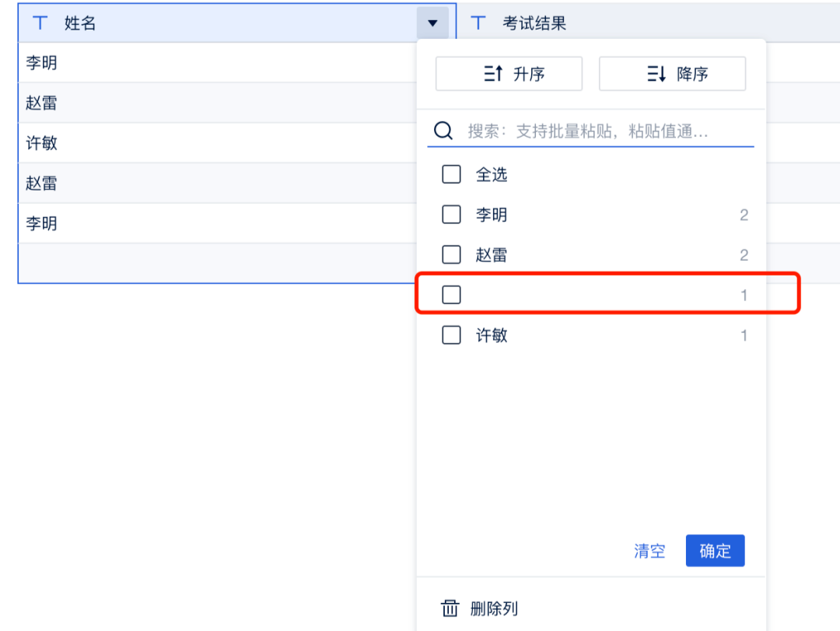Click the 李明 label in the filter list
The image size is (840, 631).
click(492, 215)
